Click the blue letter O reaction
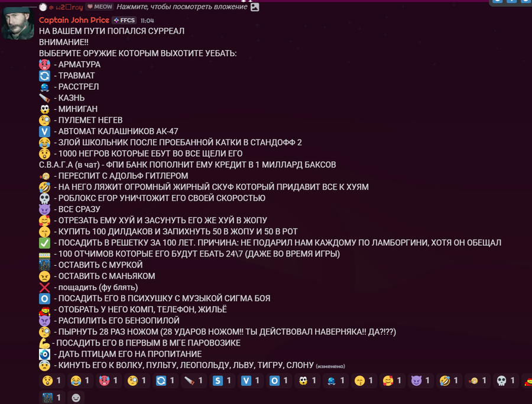 coord(279,380)
